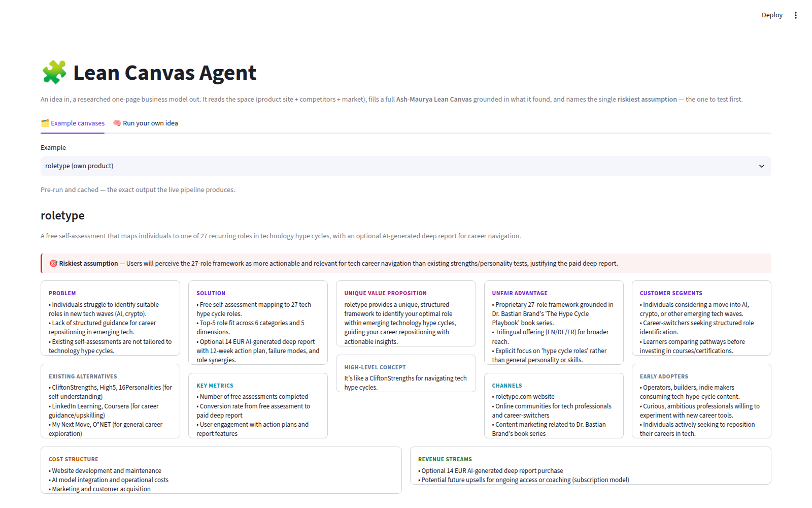
Task: Click 'AI model integration and operational costs'
Action: [x=109, y=480]
